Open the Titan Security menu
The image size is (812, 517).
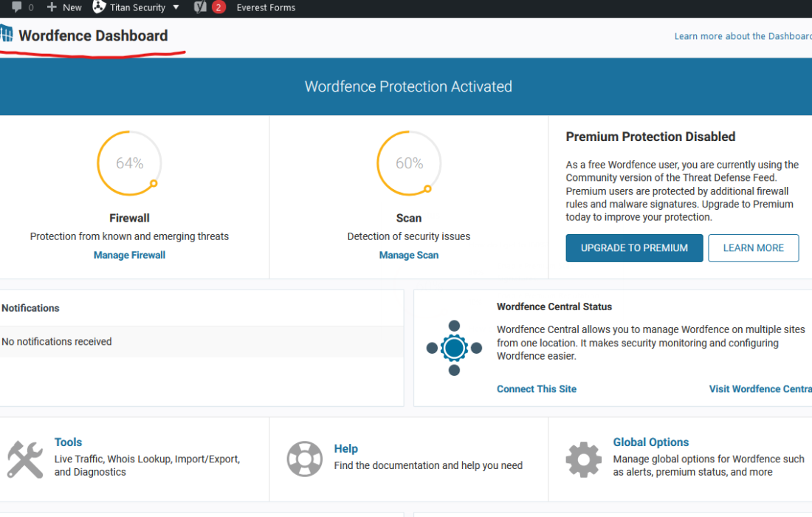coord(137,8)
